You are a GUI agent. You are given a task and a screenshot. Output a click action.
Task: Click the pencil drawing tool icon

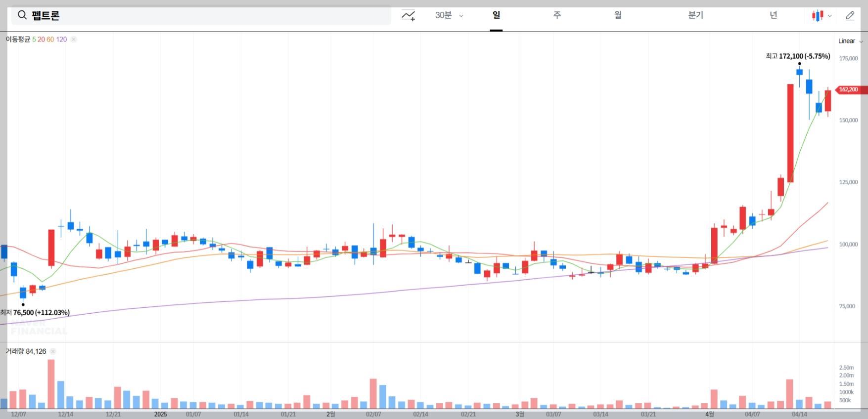tap(850, 16)
